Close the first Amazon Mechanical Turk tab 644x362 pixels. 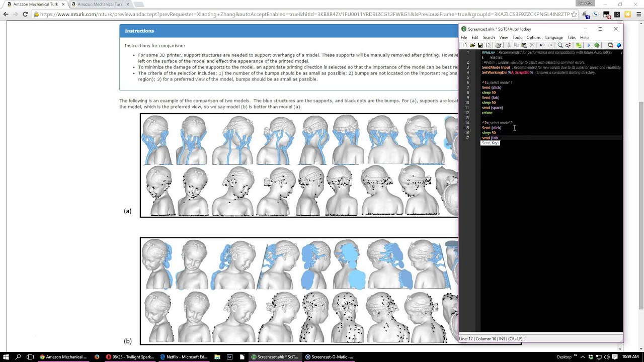click(63, 4)
